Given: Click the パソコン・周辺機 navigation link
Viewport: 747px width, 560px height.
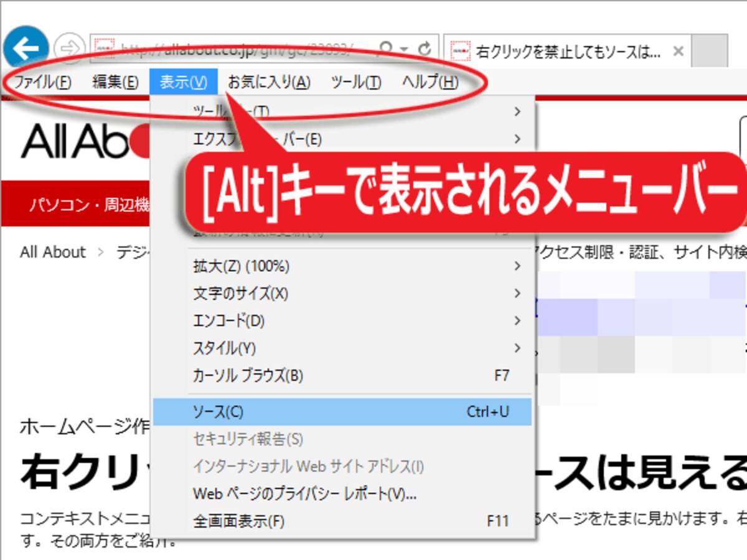Looking at the screenshot, I should pyautogui.click(x=90, y=204).
